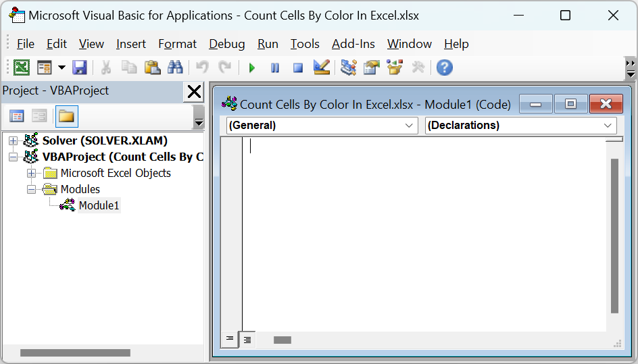
Task: Select Module1 in the project tree
Action: [x=99, y=206]
